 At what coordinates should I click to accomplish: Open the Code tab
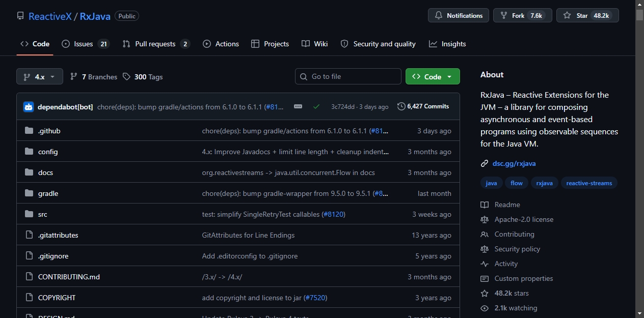35,44
